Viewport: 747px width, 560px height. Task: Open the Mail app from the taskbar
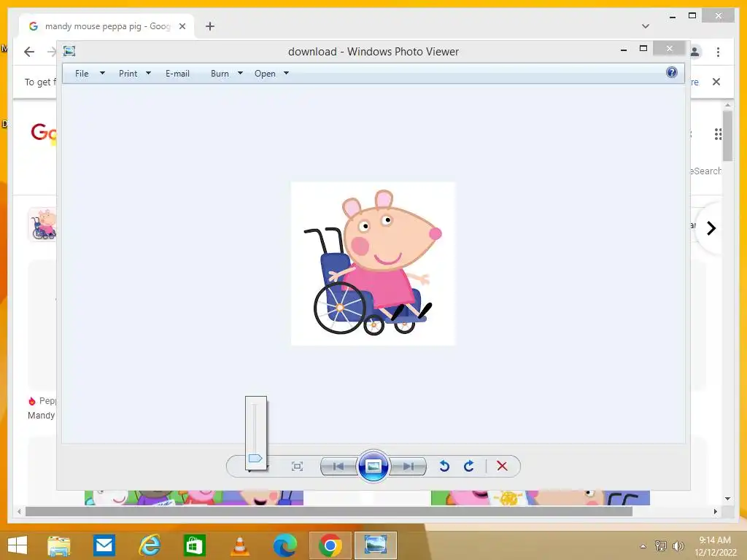104,545
